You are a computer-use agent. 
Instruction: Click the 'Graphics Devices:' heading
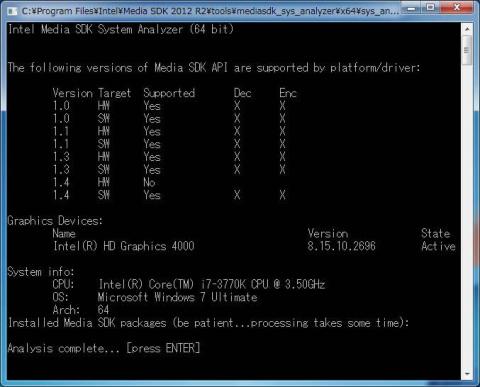[x=55, y=221]
